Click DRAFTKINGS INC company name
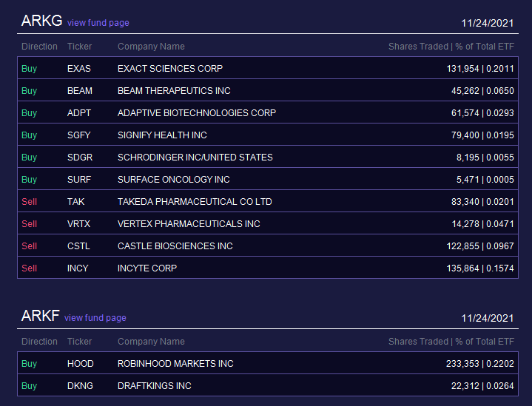The image size is (532, 406). point(155,385)
